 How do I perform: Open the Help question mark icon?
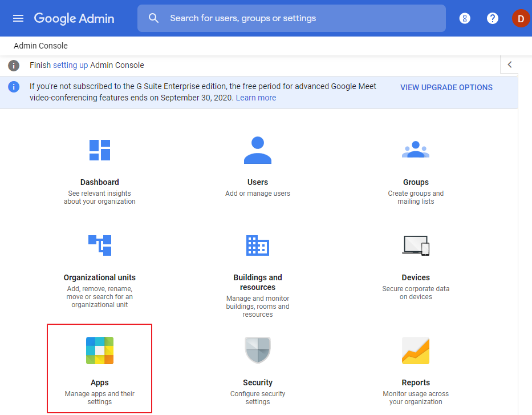click(492, 18)
